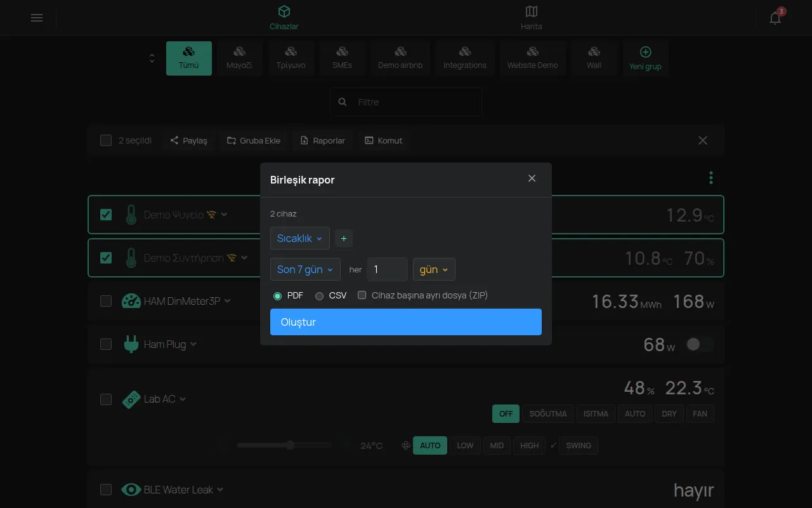Open the notifications bell
The height and width of the screenshot is (508, 812).
[775, 18]
